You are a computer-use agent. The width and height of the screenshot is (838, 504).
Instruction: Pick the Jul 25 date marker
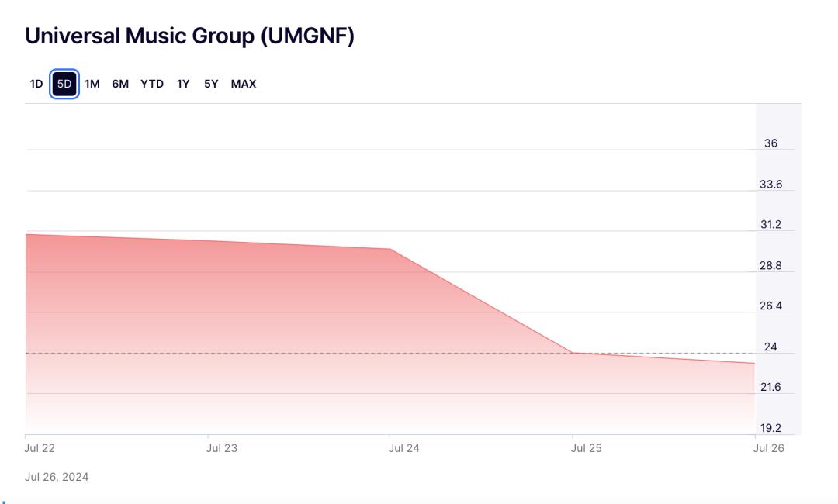pyautogui.click(x=586, y=447)
